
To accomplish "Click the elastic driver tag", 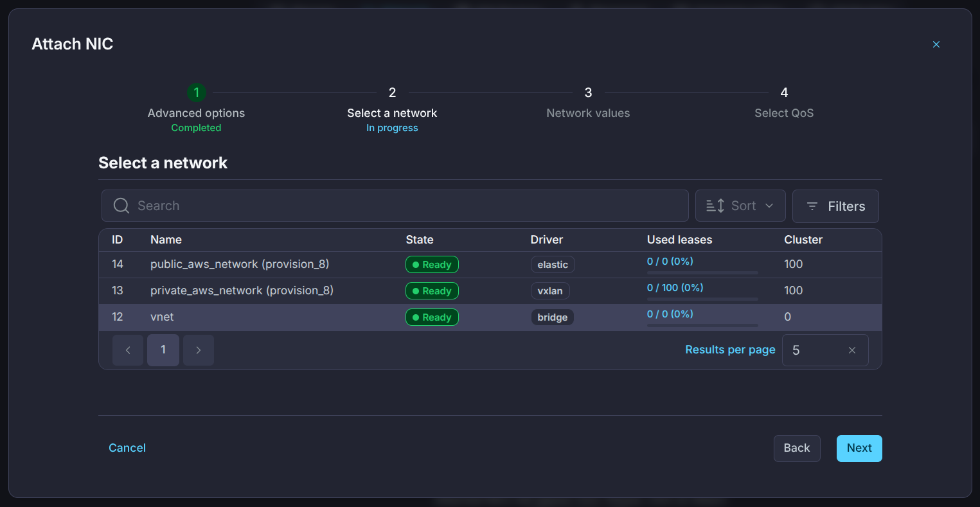I will point(553,265).
